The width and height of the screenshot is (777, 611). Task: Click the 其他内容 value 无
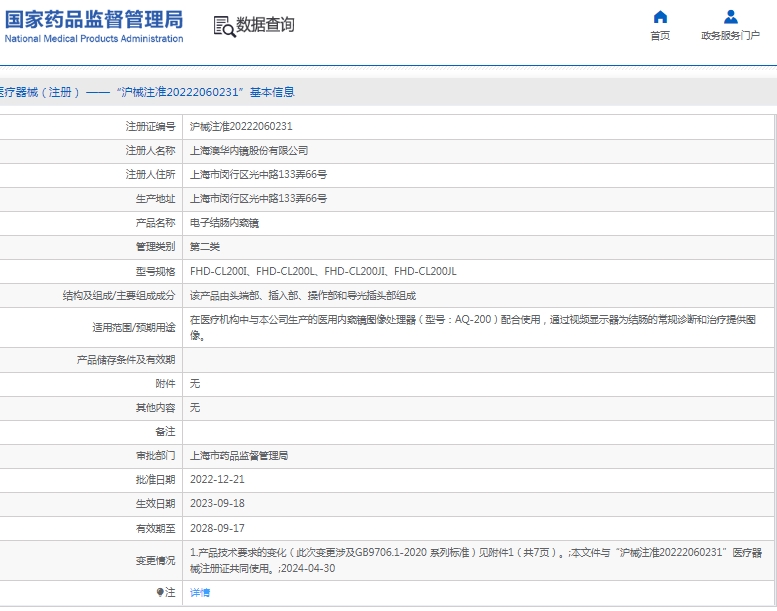point(195,407)
